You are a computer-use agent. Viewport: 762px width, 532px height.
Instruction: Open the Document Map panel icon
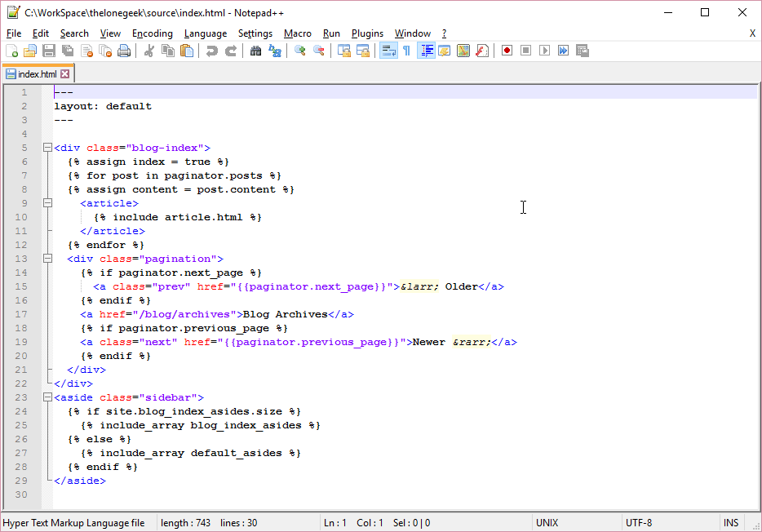click(463, 50)
